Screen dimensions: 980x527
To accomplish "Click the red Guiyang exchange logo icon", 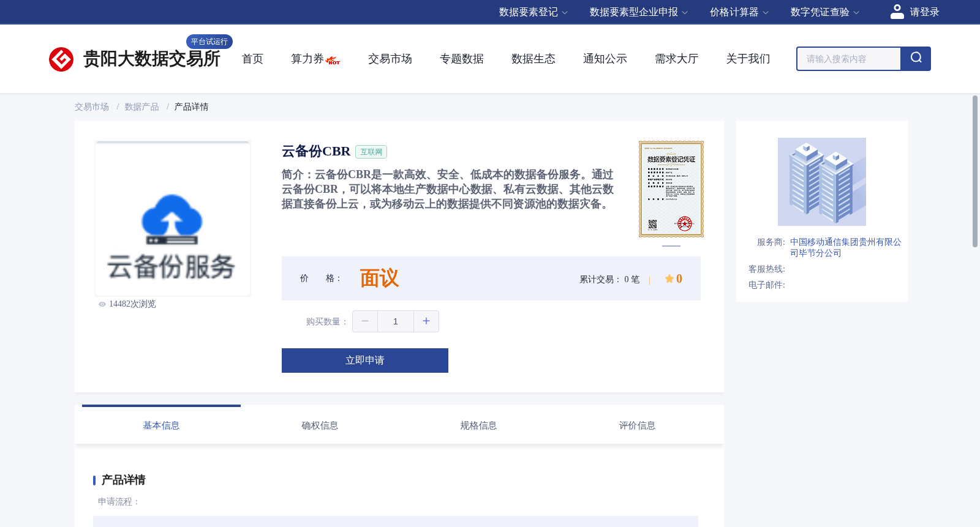I will pyautogui.click(x=61, y=59).
